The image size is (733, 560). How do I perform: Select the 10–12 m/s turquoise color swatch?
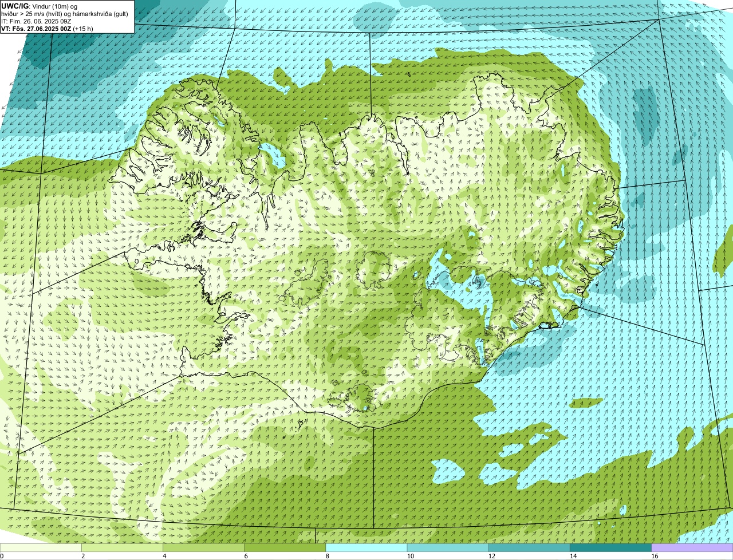[448, 548]
